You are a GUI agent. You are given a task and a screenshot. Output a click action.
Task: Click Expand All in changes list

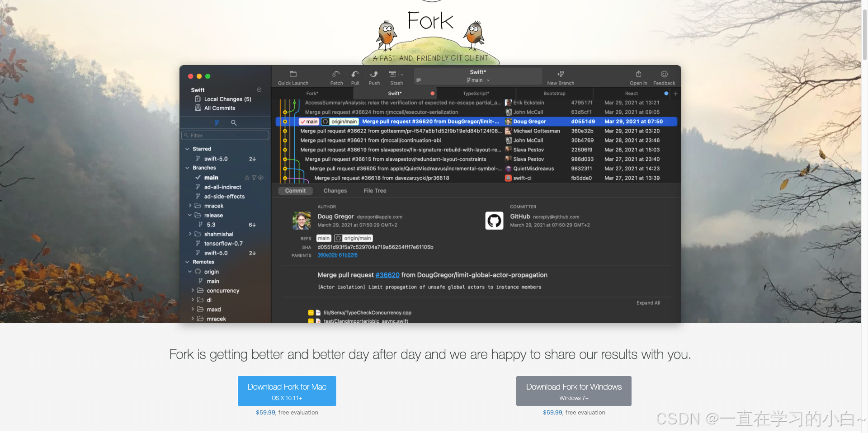pos(648,303)
